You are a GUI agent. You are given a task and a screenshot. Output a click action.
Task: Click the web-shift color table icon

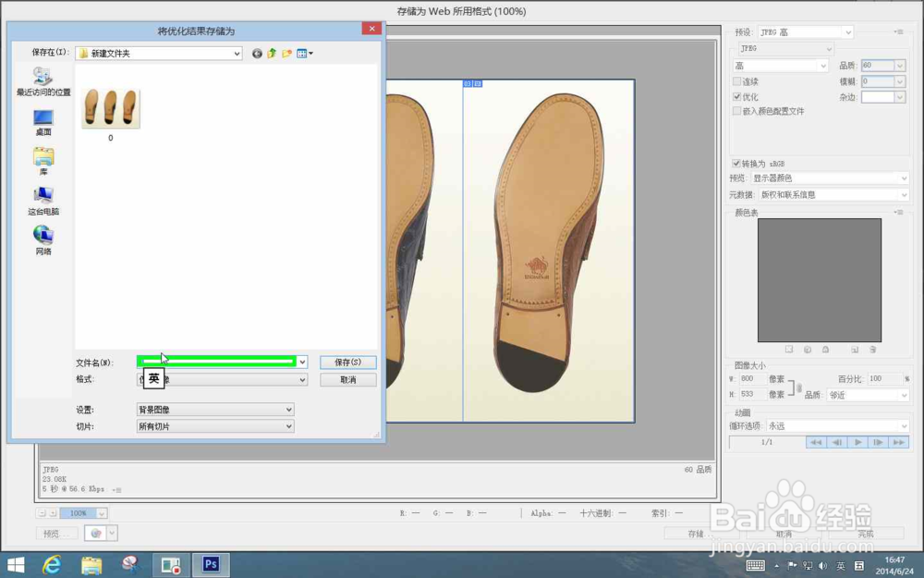pos(808,350)
